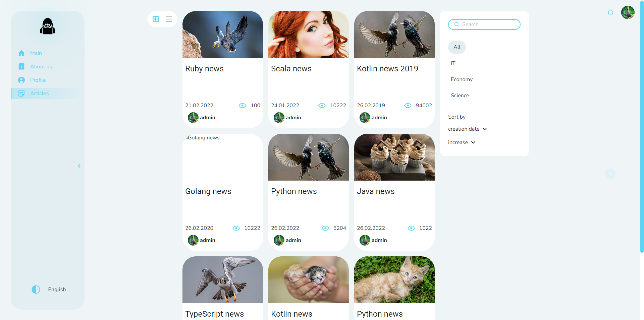Switch to list view layout
The width and height of the screenshot is (644, 320).
click(169, 19)
